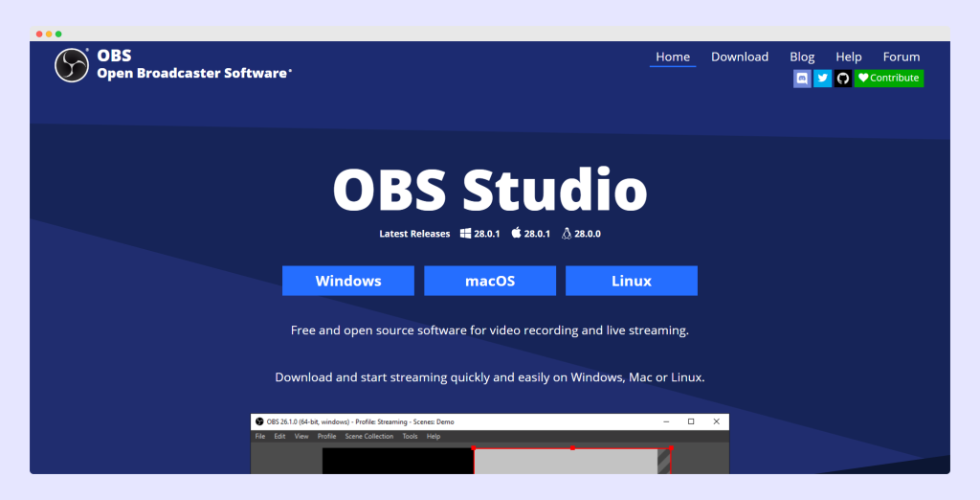This screenshot has height=500, width=980.
Task: Click the Linux 28.0.0 version text
Action: (588, 234)
